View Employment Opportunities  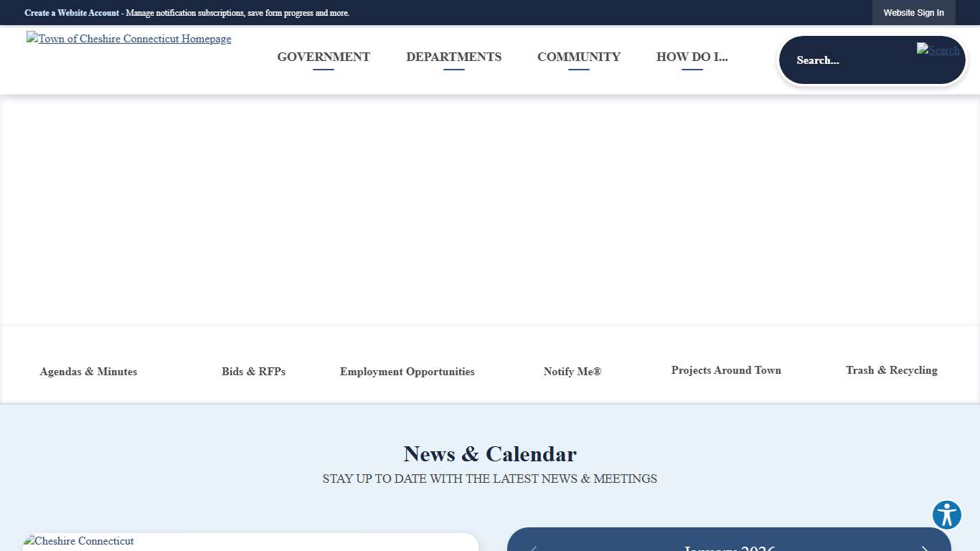[407, 372]
